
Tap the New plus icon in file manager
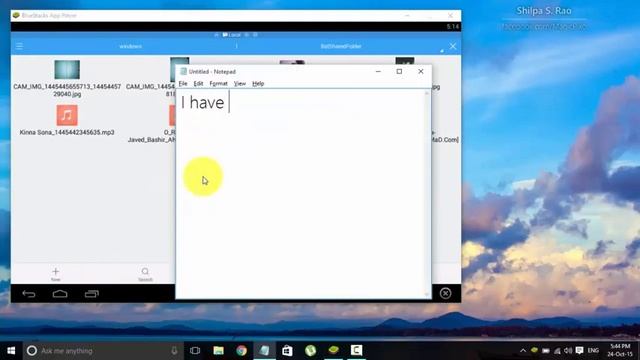pos(56,273)
